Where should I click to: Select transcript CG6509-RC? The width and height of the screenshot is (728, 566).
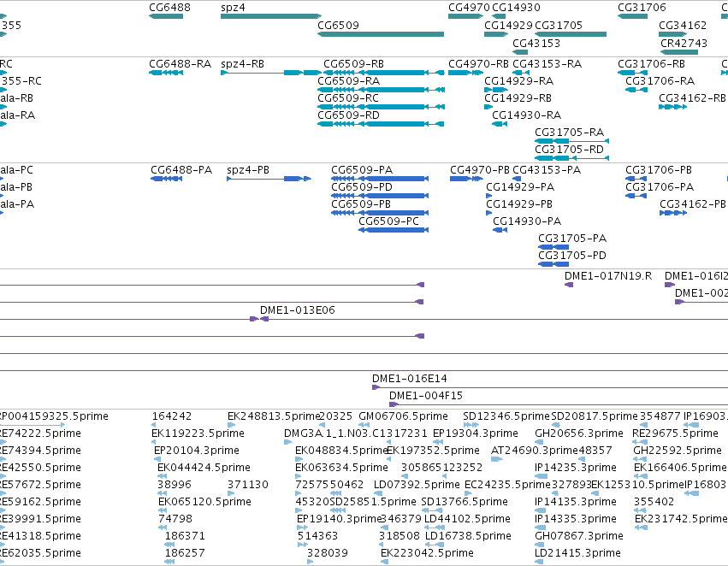381,107
